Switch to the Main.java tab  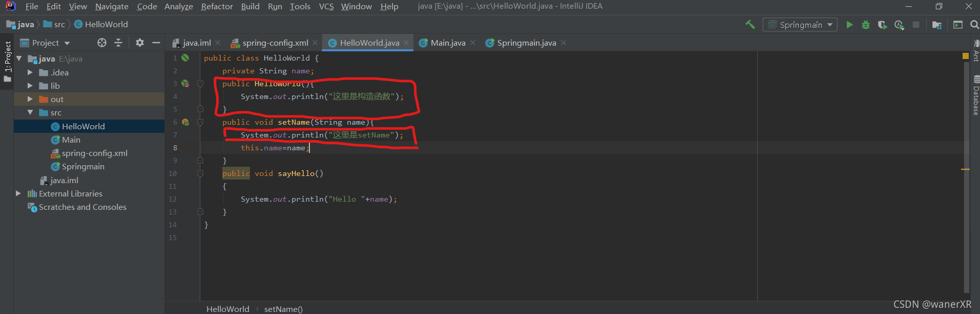(x=443, y=43)
